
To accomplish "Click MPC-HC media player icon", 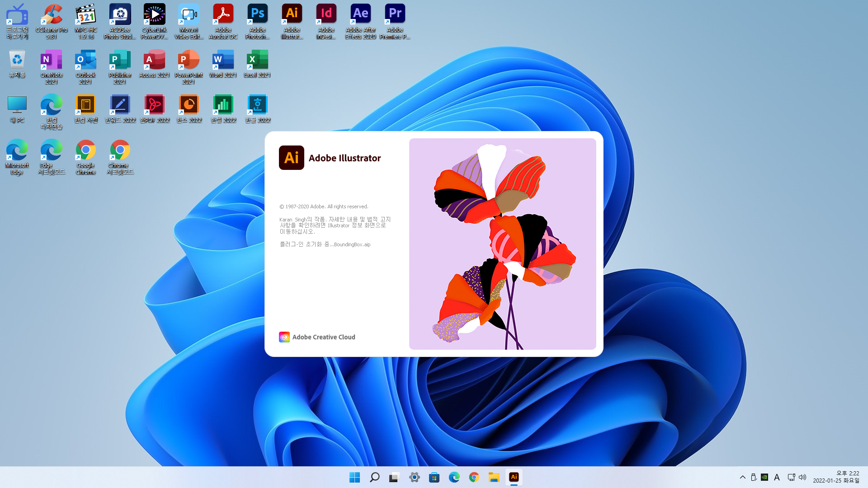I will 86,14.
